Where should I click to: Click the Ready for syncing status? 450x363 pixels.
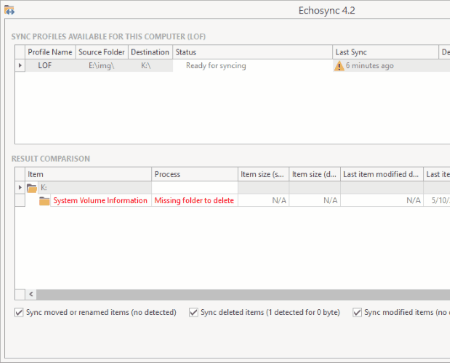[216, 65]
